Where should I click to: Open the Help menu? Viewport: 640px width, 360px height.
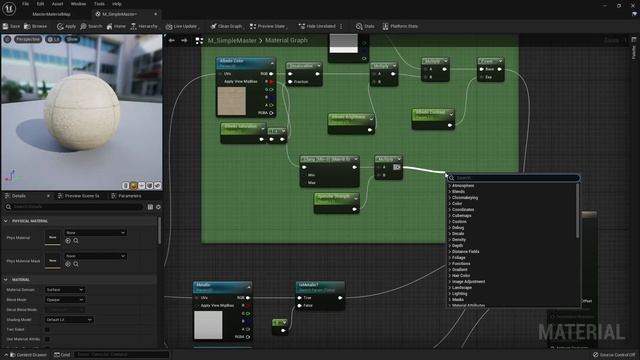coord(117,4)
